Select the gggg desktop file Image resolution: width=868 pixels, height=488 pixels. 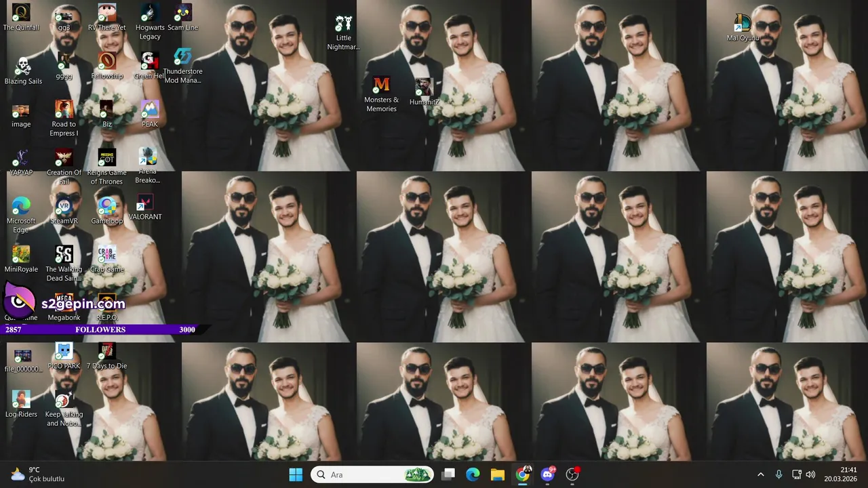[64, 66]
